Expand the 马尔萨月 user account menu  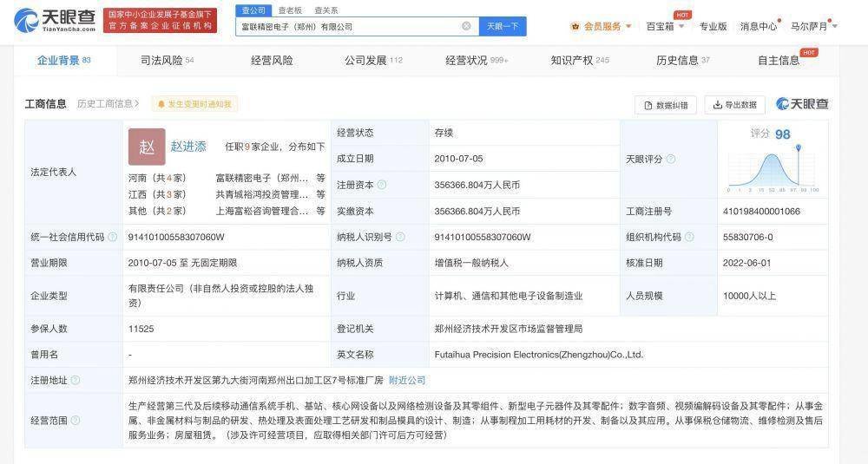coord(813,26)
